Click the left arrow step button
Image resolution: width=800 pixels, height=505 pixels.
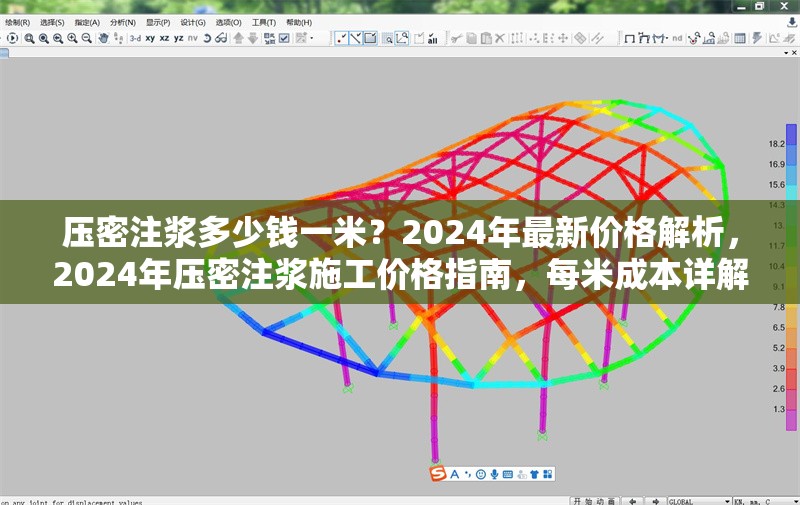tap(633, 501)
